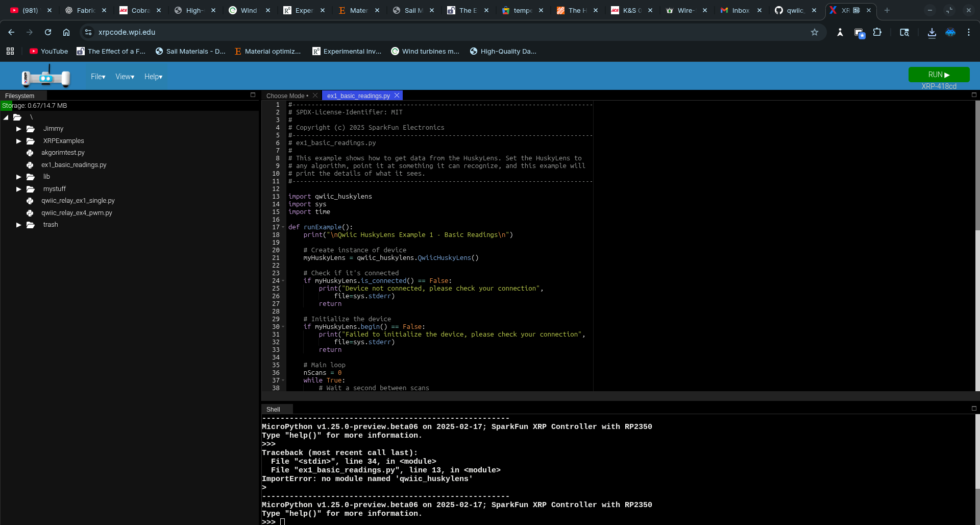Collapse the root directory folder
Viewport: 980px width, 525px height.
click(x=6, y=117)
